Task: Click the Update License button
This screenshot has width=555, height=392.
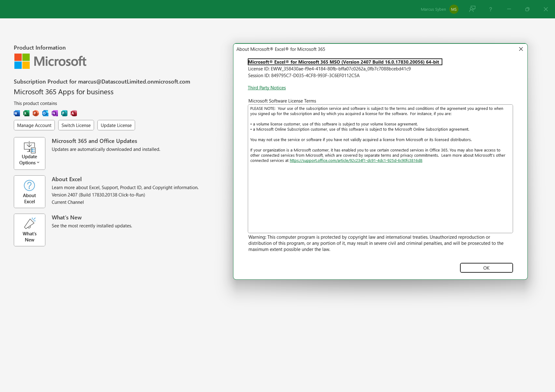Action: pyautogui.click(x=116, y=125)
